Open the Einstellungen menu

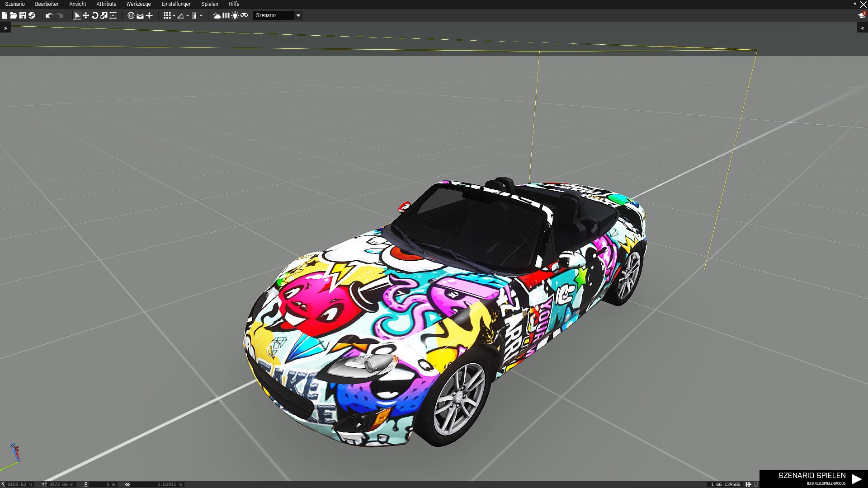(x=176, y=4)
